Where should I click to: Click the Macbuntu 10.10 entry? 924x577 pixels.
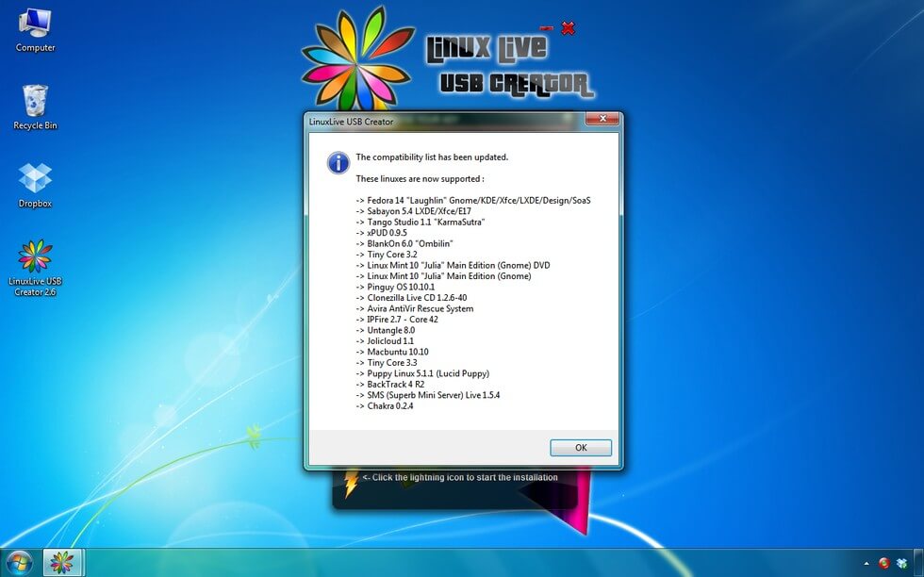point(392,352)
